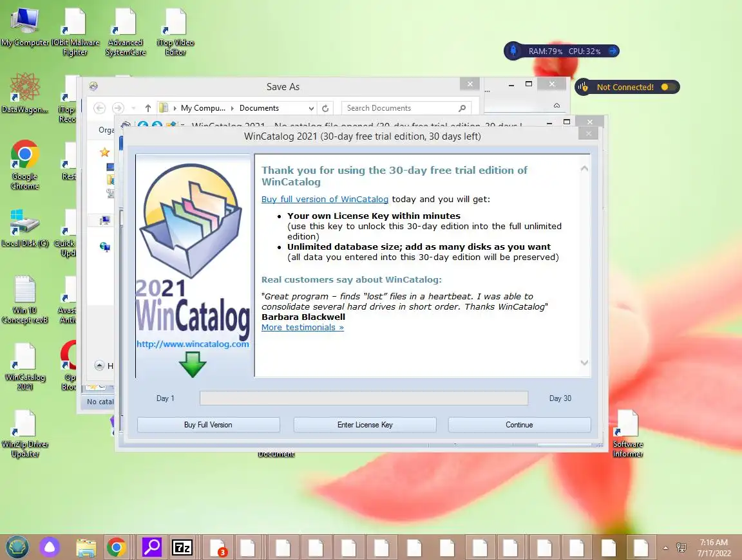The height and width of the screenshot is (560, 742).
Task: Click the Not Connected VPN shield icon
Action: click(583, 87)
